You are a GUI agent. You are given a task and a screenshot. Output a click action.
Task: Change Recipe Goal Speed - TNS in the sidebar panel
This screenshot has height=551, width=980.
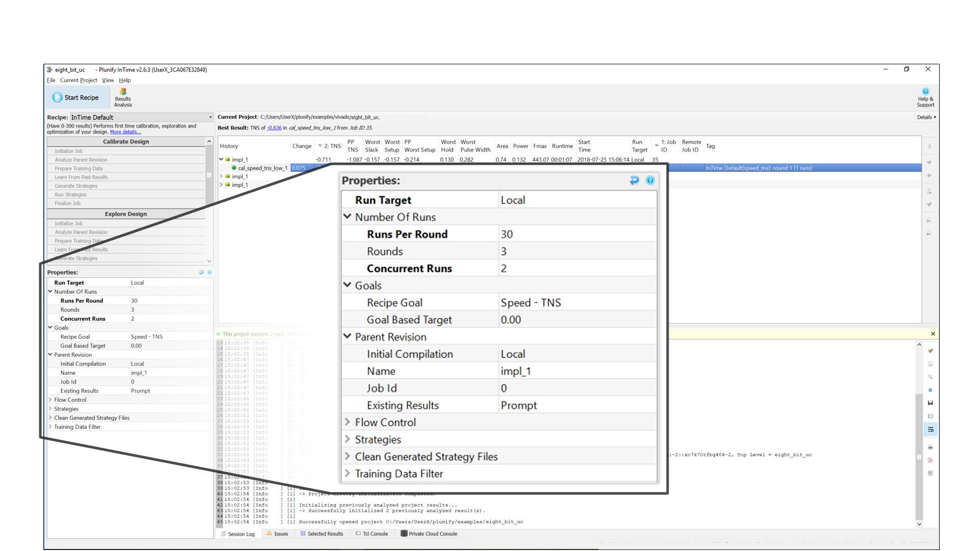pos(171,337)
